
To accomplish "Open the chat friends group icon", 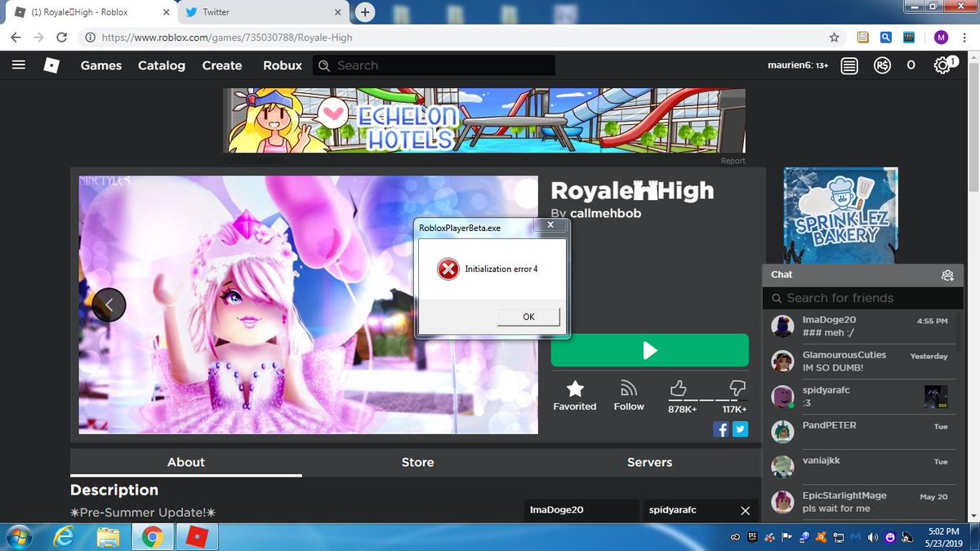I will 947,275.
